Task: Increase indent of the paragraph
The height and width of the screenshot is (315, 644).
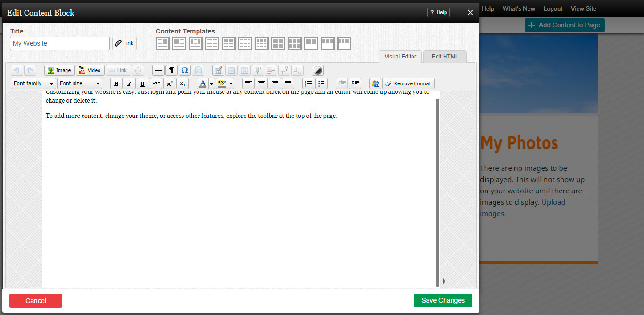Action: click(x=355, y=83)
